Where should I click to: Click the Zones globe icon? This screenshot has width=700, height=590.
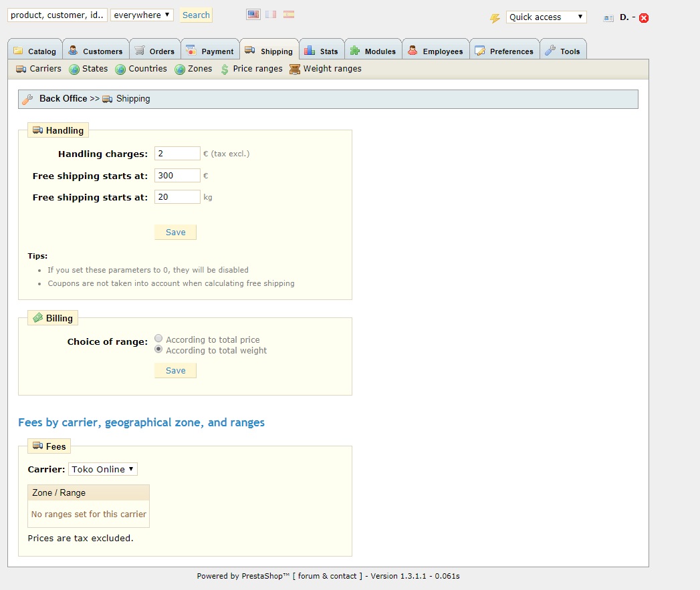pos(179,68)
